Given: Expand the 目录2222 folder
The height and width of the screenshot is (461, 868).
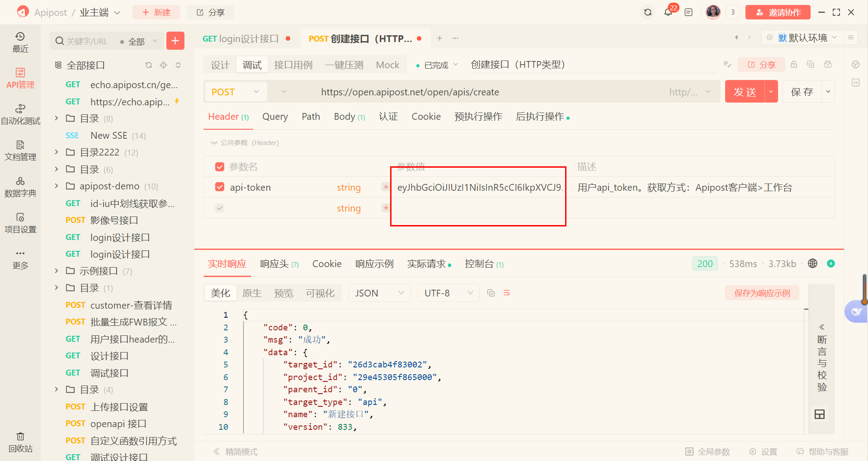Looking at the screenshot, I should point(56,152).
